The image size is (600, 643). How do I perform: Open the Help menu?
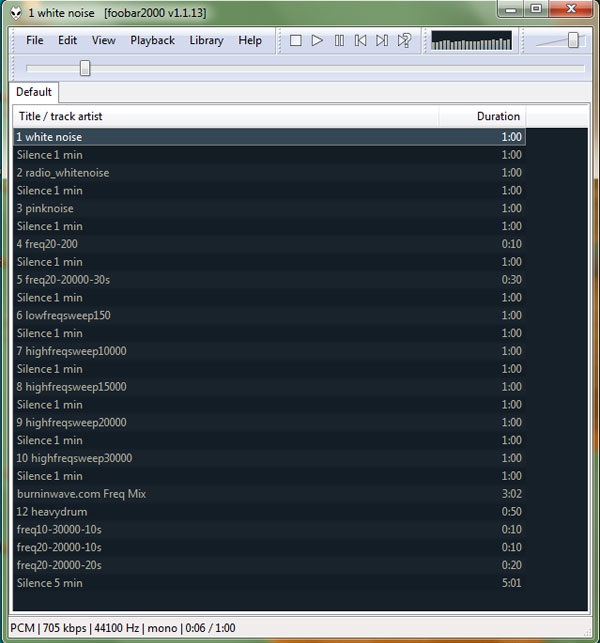[250, 40]
